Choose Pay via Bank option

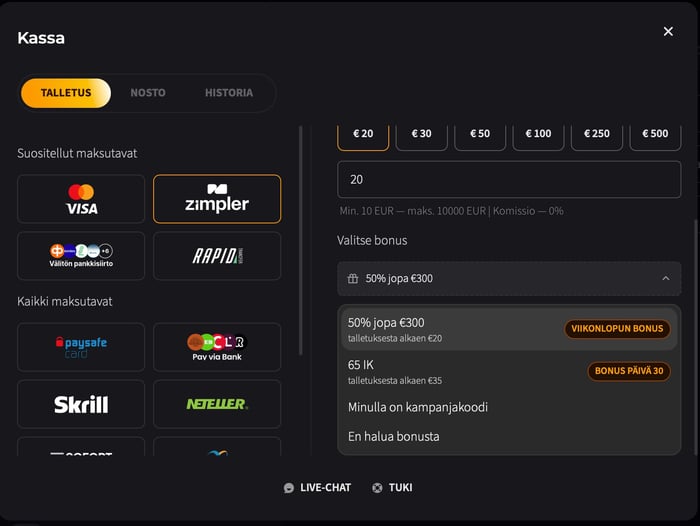point(217,347)
